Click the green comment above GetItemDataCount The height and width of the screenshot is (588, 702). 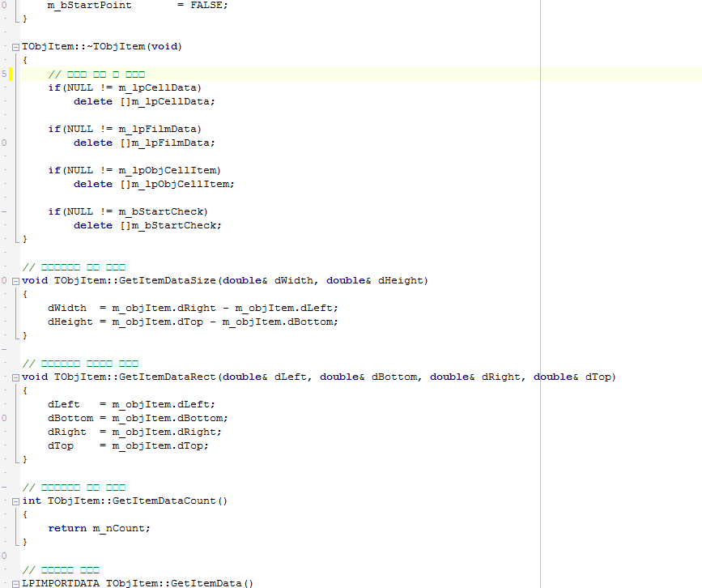pyautogui.click(x=73, y=488)
